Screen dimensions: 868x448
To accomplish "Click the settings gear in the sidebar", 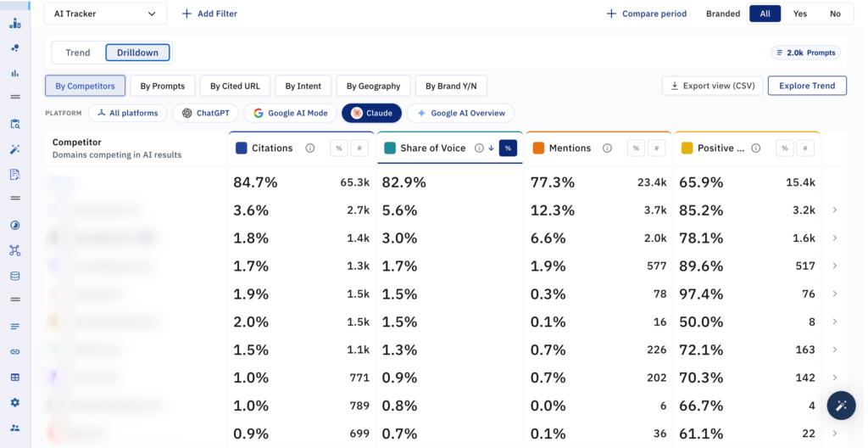I will (x=15, y=402).
